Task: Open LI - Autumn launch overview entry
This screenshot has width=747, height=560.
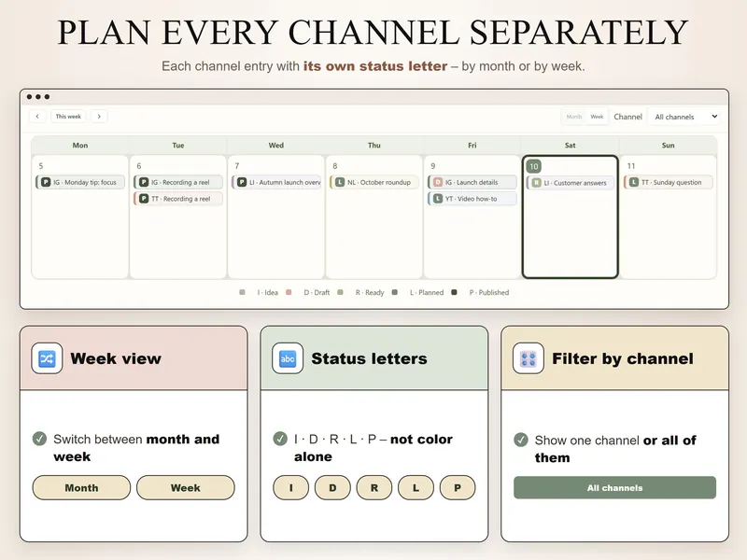Action: click(x=276, y=182)
